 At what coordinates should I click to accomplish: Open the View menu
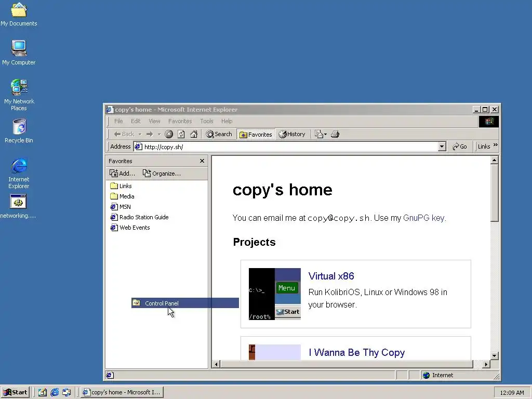[x=154, y=121]
